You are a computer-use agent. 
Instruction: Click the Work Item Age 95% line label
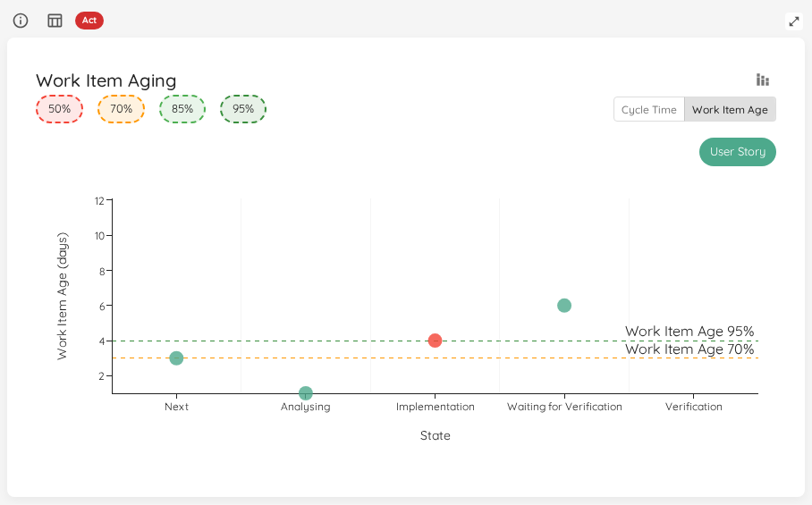(689, 331)
